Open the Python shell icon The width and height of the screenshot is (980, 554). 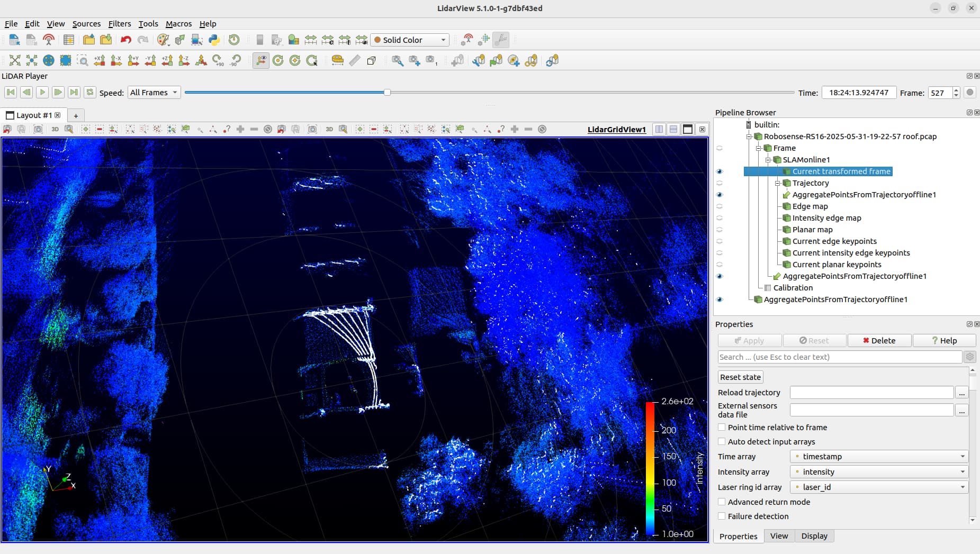click(x=214, y=40)
